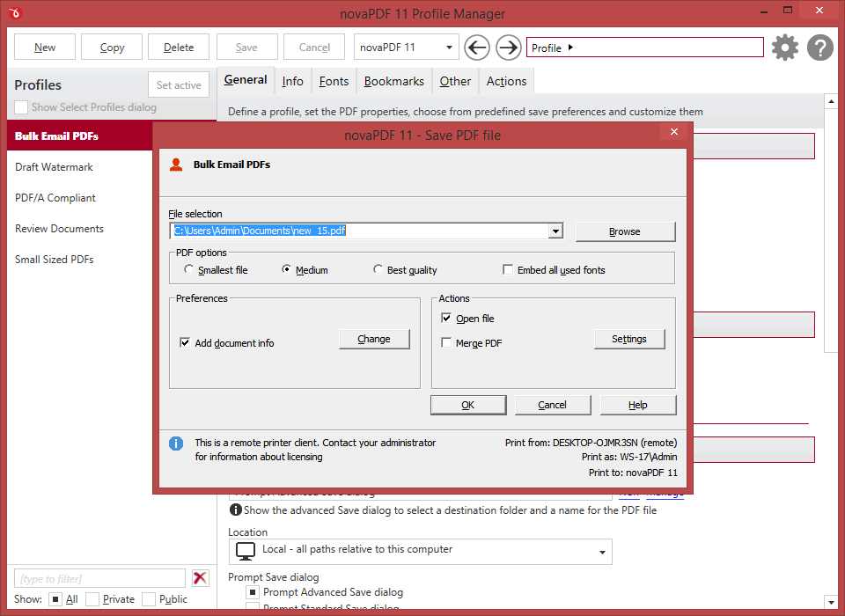Click the back navigation arrow icon
Image resolution: width=845 pixels, height=616 pixels.
point(477,48)
